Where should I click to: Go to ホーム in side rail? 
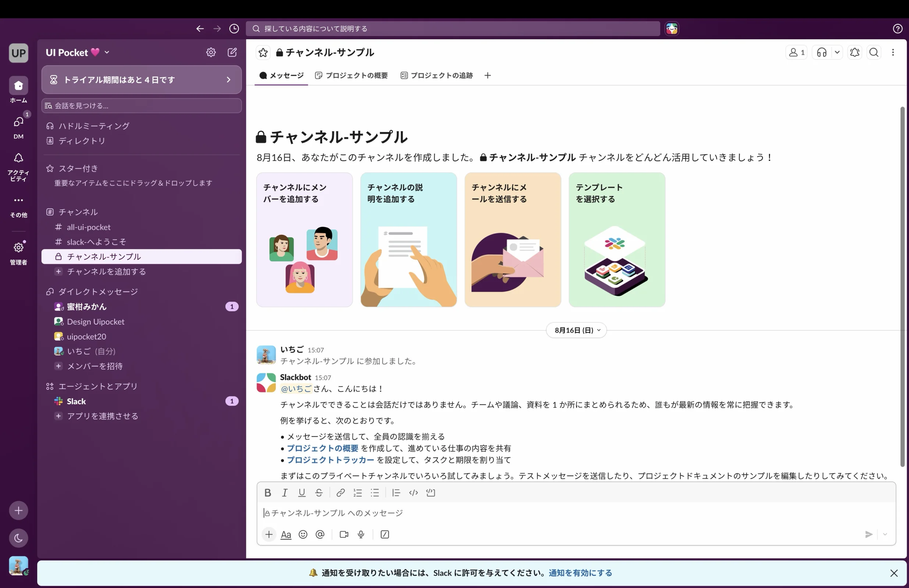(x=18, y=90)
